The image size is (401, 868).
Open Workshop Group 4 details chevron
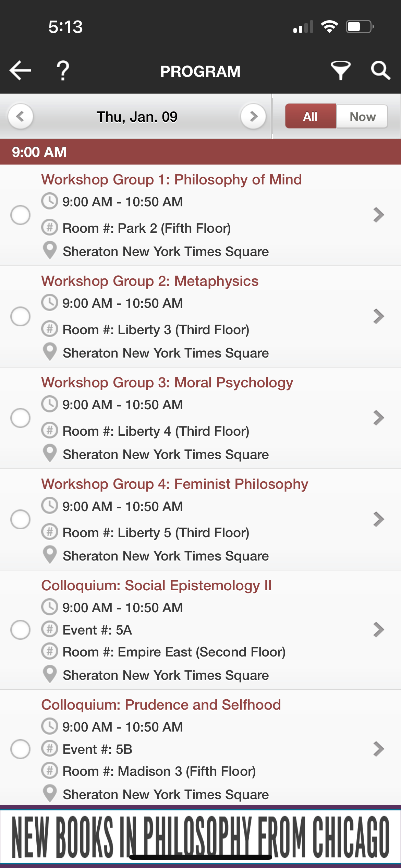(378, 519)
